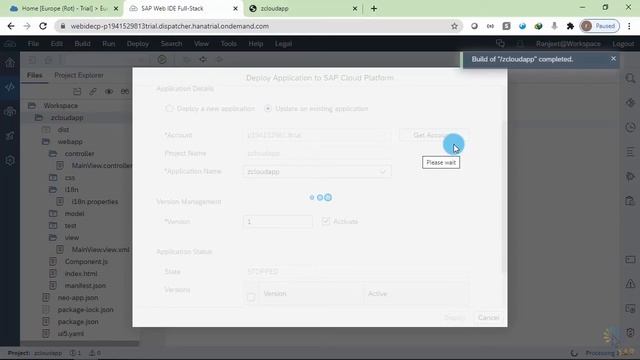The width and height of the screenshot is (640, 360).
Task: Click the browser address bar
Action: pos(257,26)
